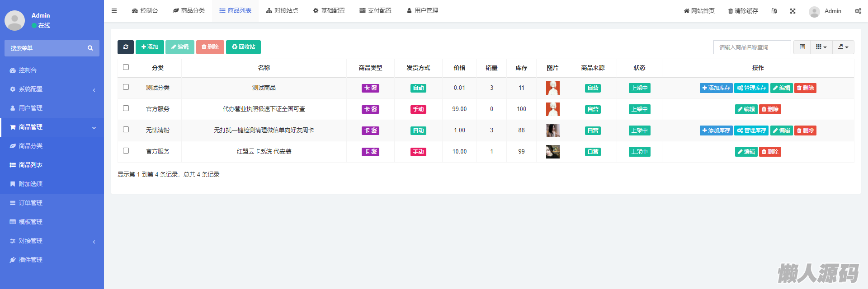
Task: Click the search icon in sidebar menu search
Action: [90, 48]
